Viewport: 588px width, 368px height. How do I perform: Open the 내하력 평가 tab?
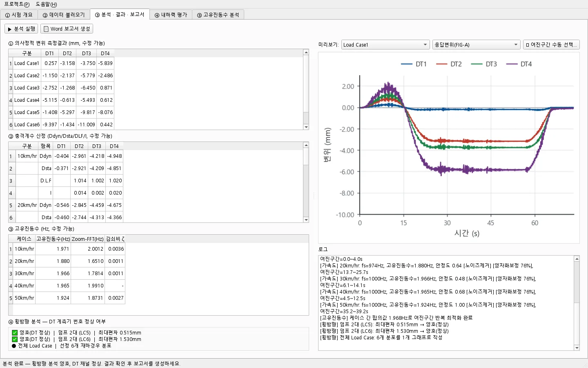171,15
